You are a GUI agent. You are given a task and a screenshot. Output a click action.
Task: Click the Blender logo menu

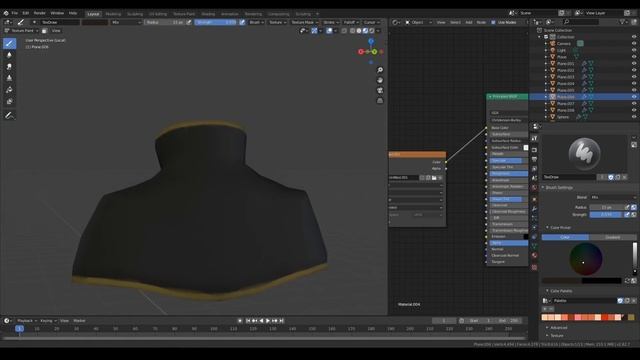point(6,13)
